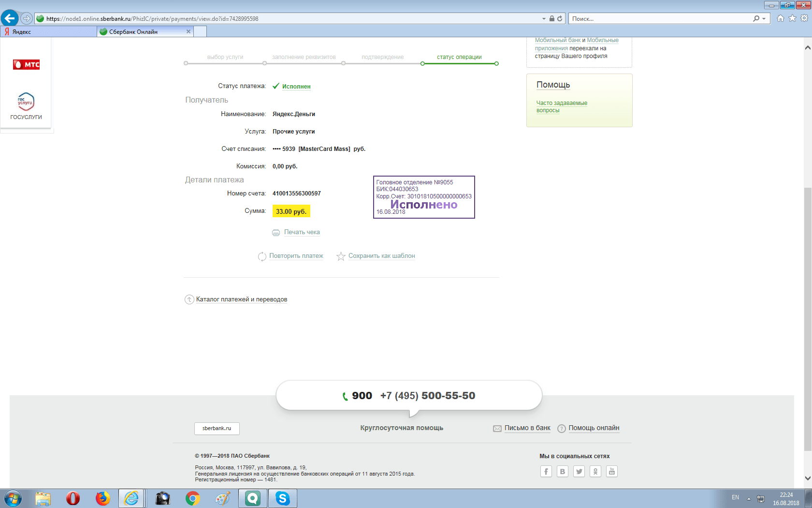Open the Windows Start menu

coord(13,498)
